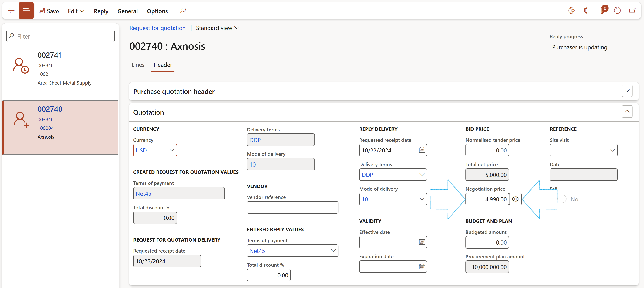Open calendar for Requested receipt date

click(x=422, y=150)
